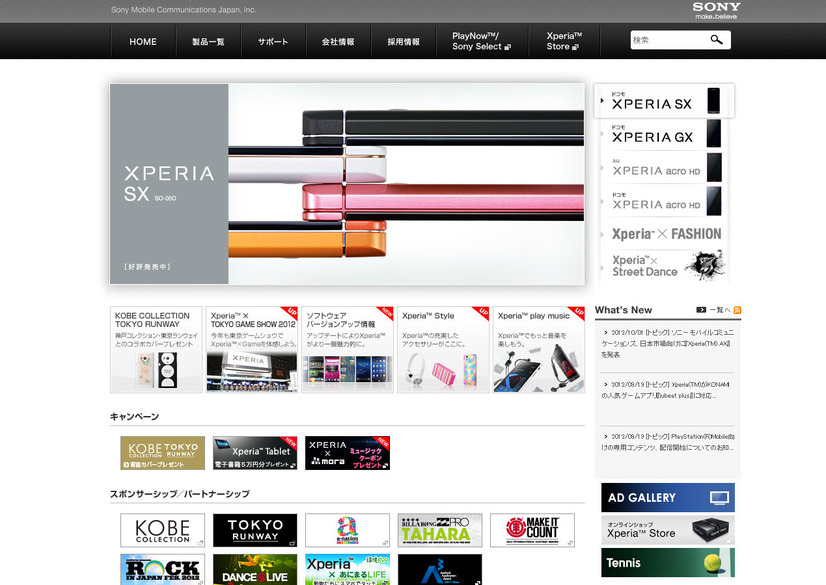Open the Rock in Japan Fes 2012 logo
826x585 pixels.
click(162, 569)
